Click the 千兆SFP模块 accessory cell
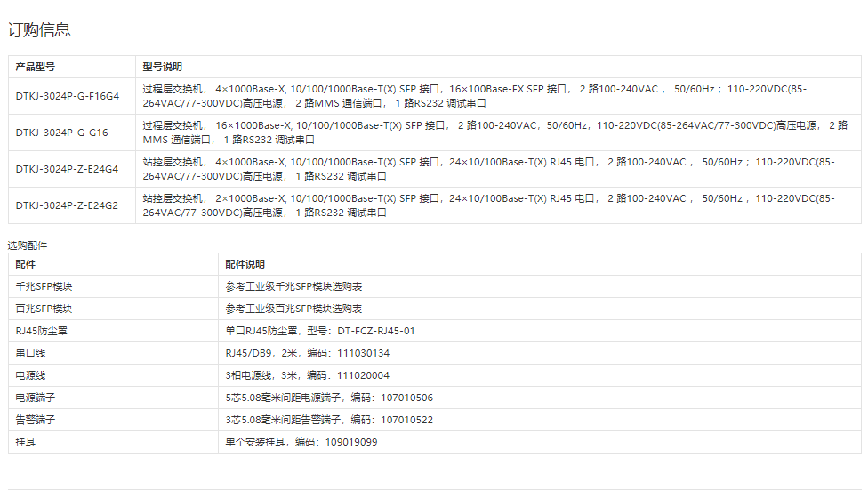 [44, 286]
